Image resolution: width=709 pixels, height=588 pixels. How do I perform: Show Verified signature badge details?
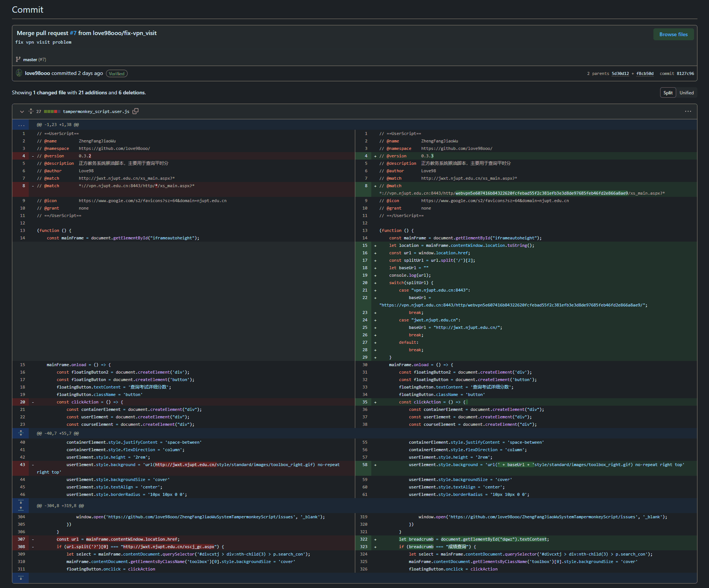[x=116, y=73]
